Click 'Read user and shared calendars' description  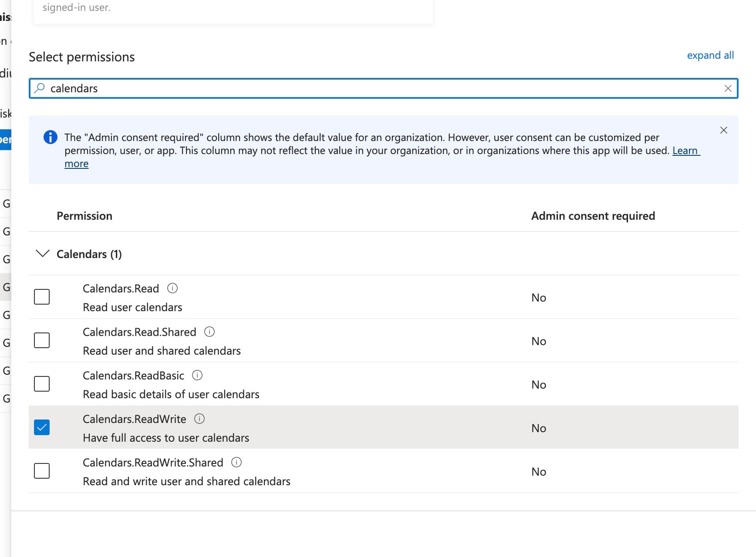[162, 351]
